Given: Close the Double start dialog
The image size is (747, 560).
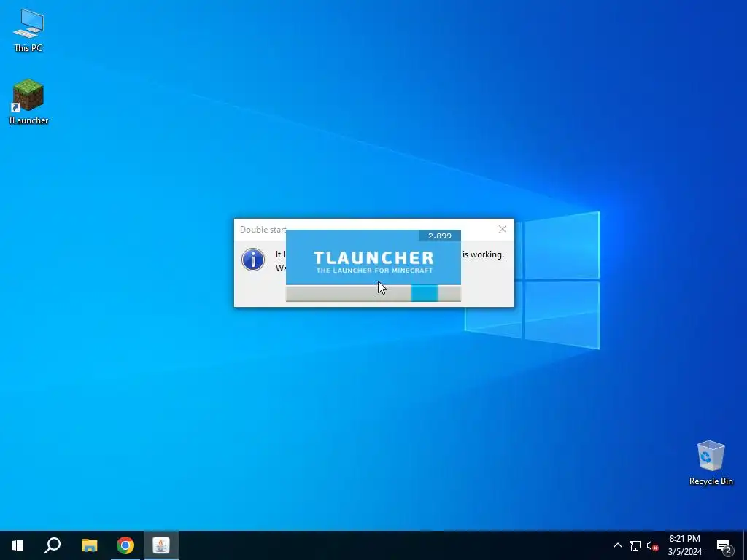Looking at the screenshot, I should click(x=502, y=229).
